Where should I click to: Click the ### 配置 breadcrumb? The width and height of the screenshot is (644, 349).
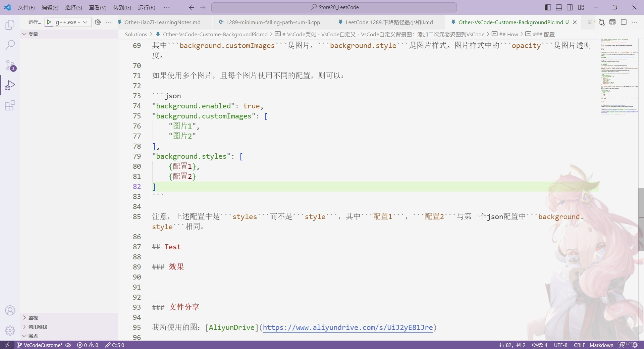click(543, 34)
